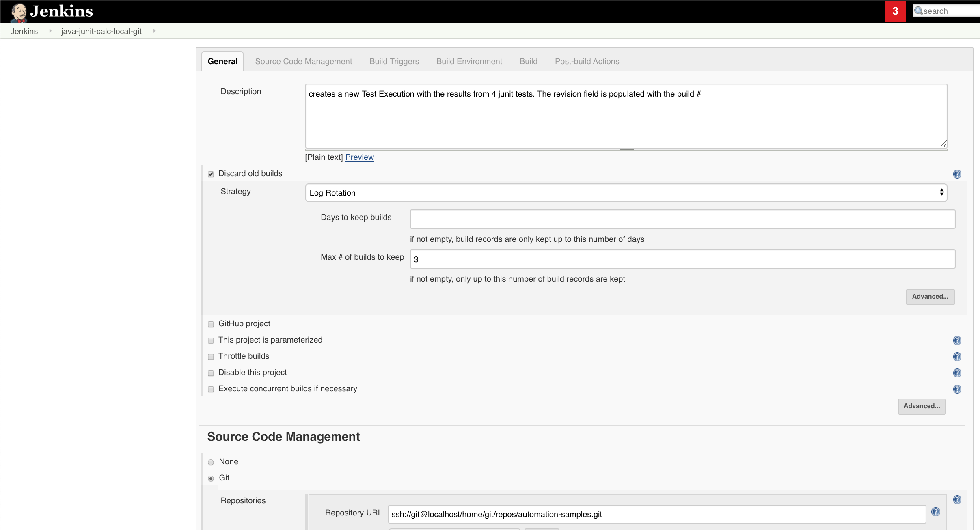This screenshot has width=980, height=530.
Task: Uncheck Discard old builds checkbox
Action: pos(211,174)
